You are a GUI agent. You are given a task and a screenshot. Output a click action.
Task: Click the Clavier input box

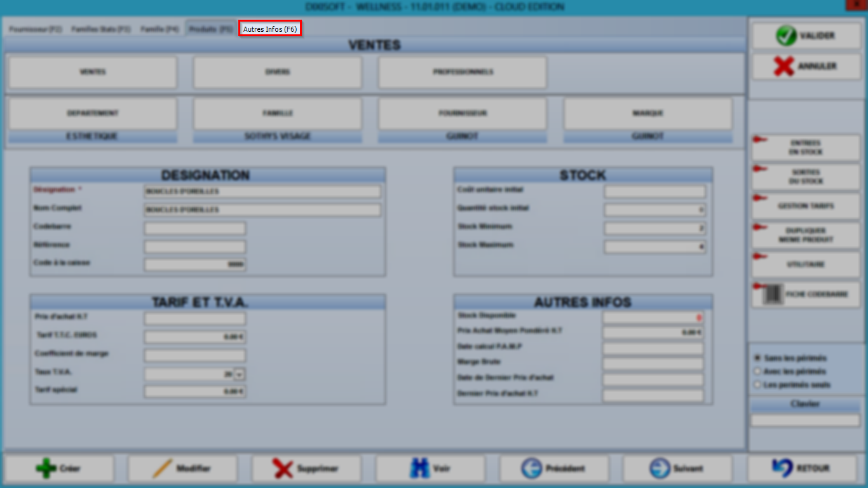coord(805,421)
